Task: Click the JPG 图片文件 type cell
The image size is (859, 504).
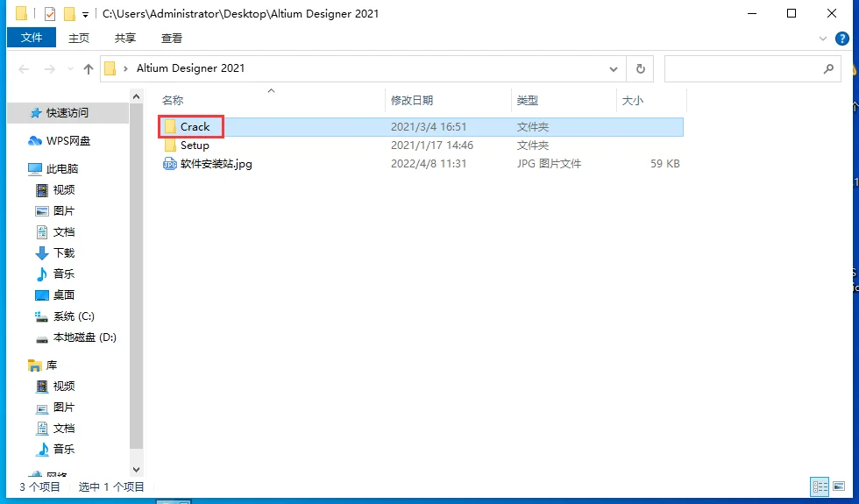Action: pyautogui.click(x=549, y=163)
